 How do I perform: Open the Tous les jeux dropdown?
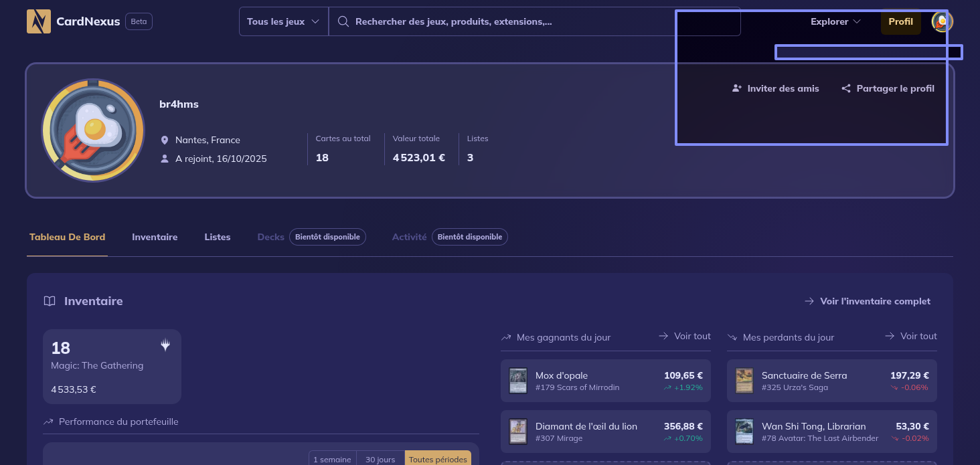(x=283, y=21)
